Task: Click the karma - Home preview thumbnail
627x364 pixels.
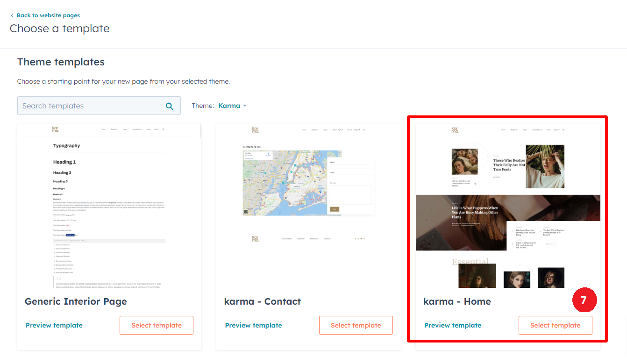Action: 508,206
